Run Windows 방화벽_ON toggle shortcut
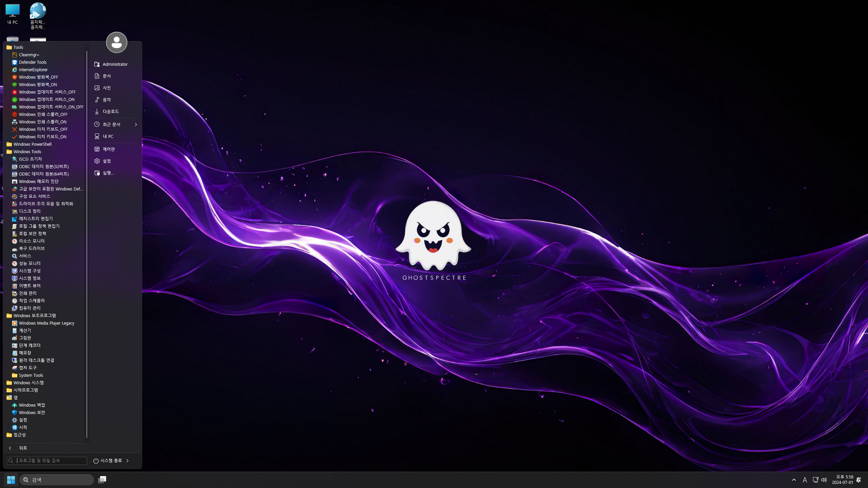The width and height of the screenshot is (868, 488). pos(38,84)
